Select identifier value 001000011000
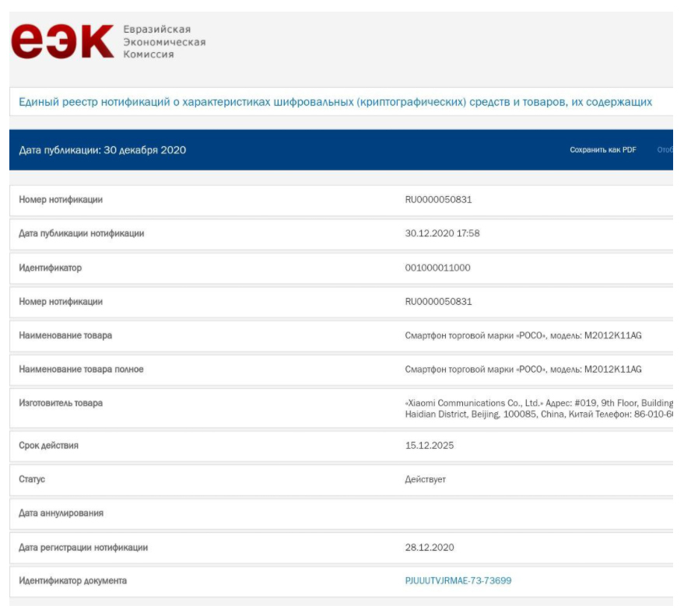Image resolution: width=684 pixels, height=616 pixels. pyautogui.click(x=437, y=268)
